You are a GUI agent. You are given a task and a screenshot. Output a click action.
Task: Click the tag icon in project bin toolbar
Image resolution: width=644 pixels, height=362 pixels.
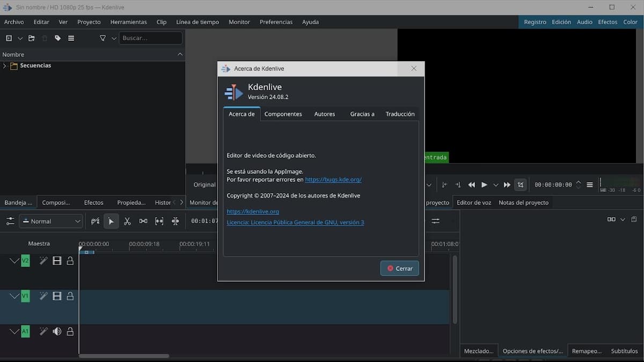(58, 38)
